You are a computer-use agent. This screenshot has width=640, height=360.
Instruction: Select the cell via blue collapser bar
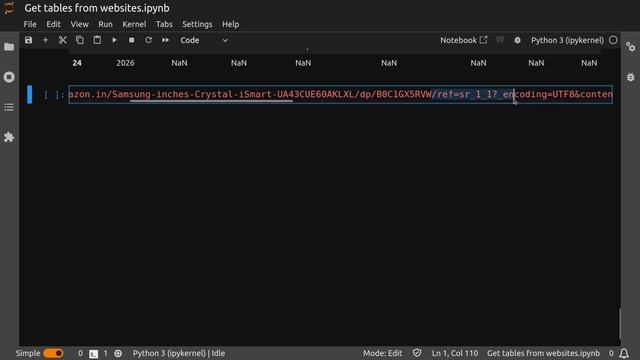[29, 94]
